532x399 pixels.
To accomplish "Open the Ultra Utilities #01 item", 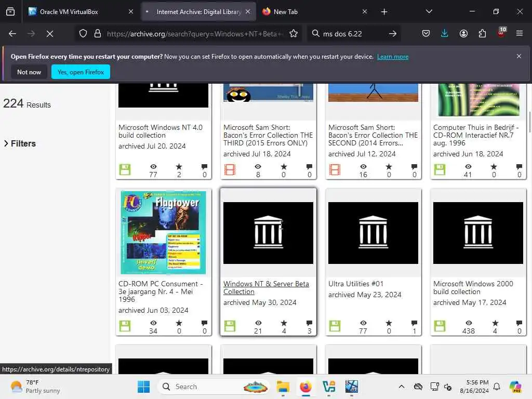I will (x=355, y=284).
